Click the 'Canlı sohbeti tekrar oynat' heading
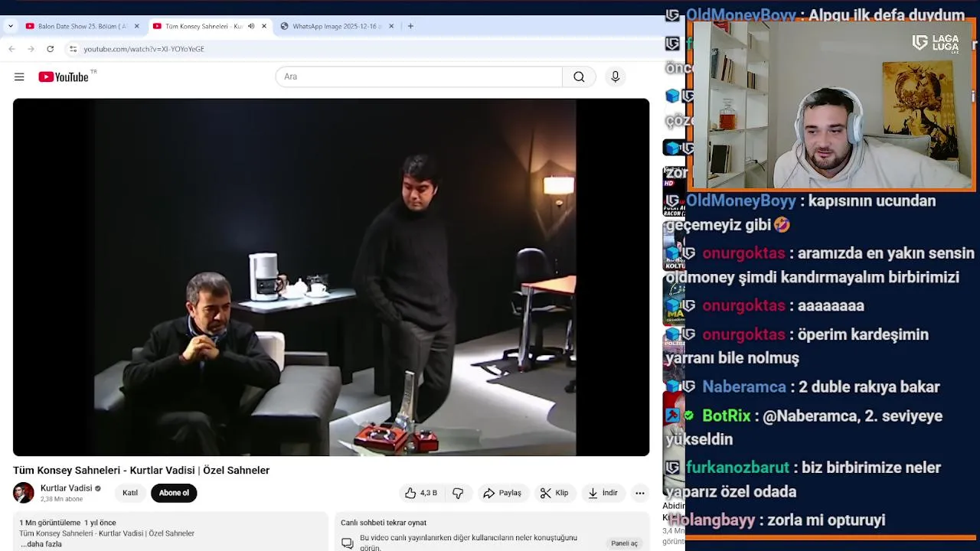 click(384, 523)
